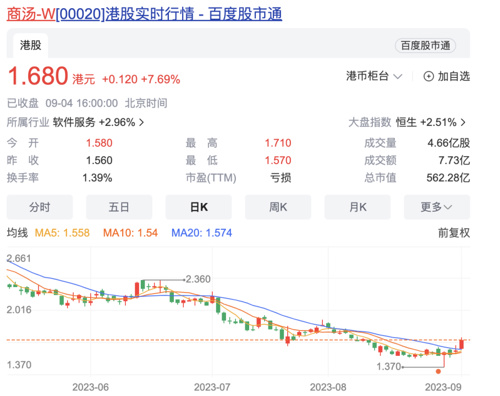Expand the 更多 chart options dropdown
Viewport: 500px width, 396px height.
pos(437,207)
